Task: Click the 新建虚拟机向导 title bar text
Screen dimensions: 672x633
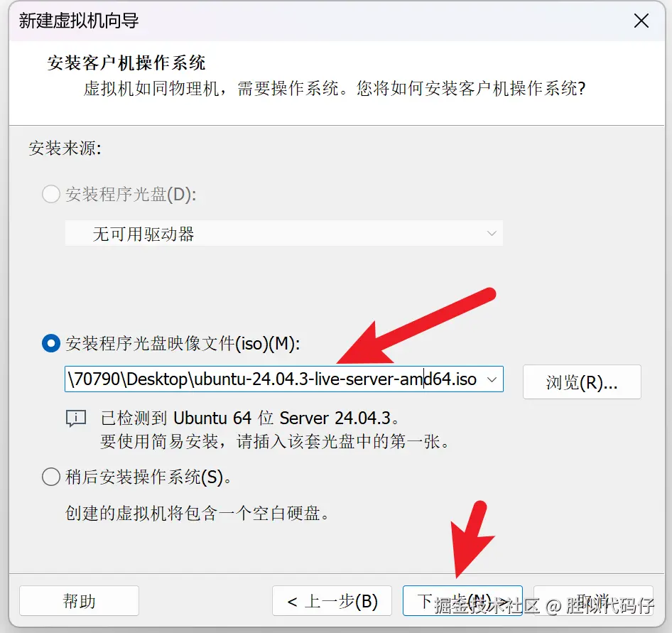Action: (x=79, y=21)
